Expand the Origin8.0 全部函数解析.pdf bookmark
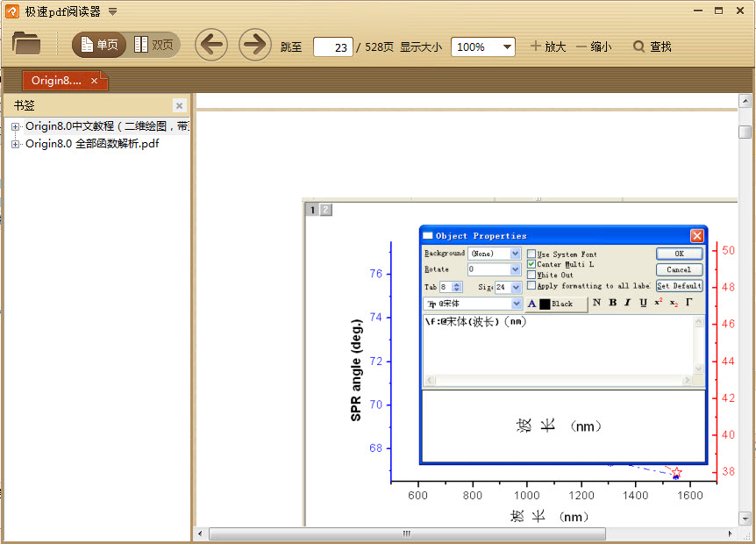This screenshot has height=544, width=756. 15,143
